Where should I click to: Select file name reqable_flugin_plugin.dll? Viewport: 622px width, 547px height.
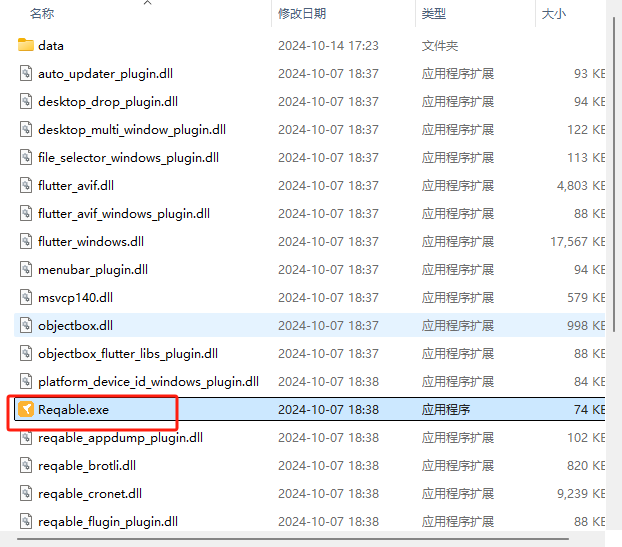pyautogui.click(x=108, y=522)
